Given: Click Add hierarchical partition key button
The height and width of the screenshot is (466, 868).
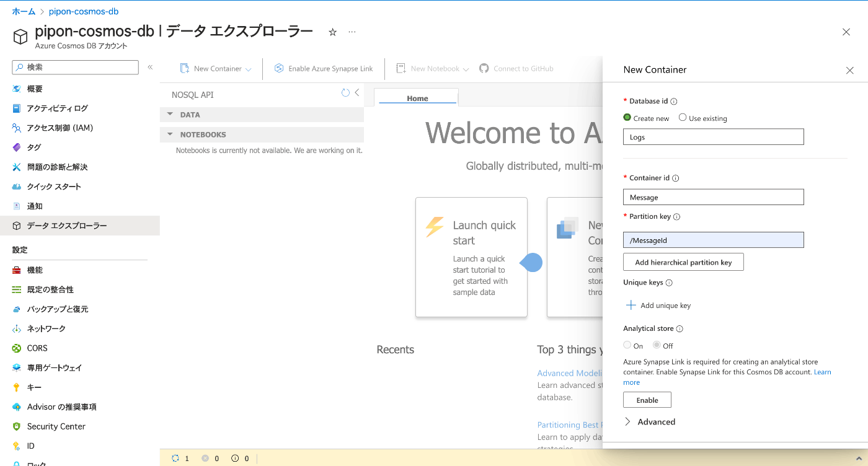Looking at the screenshot, I should point(683,262).
